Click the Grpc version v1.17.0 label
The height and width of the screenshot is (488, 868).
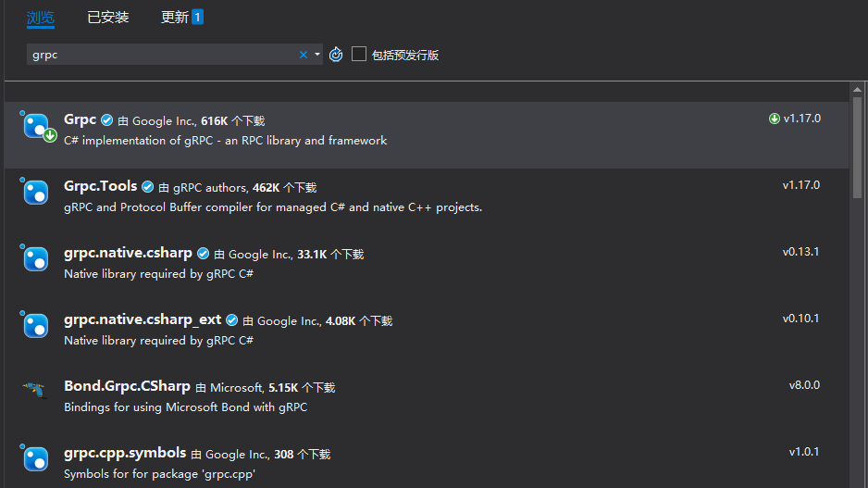pyautogui.click(x=802, y=119)
